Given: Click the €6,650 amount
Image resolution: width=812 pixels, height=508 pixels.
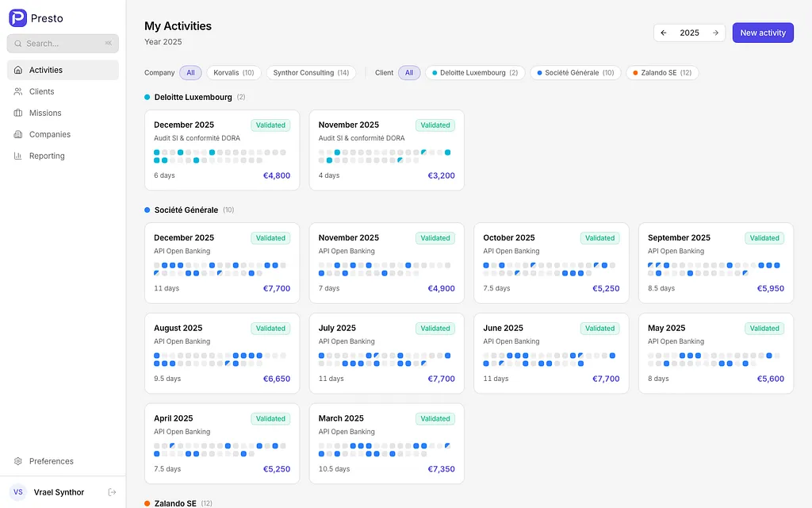Looking at the screenshot, I should click(277, 379).
